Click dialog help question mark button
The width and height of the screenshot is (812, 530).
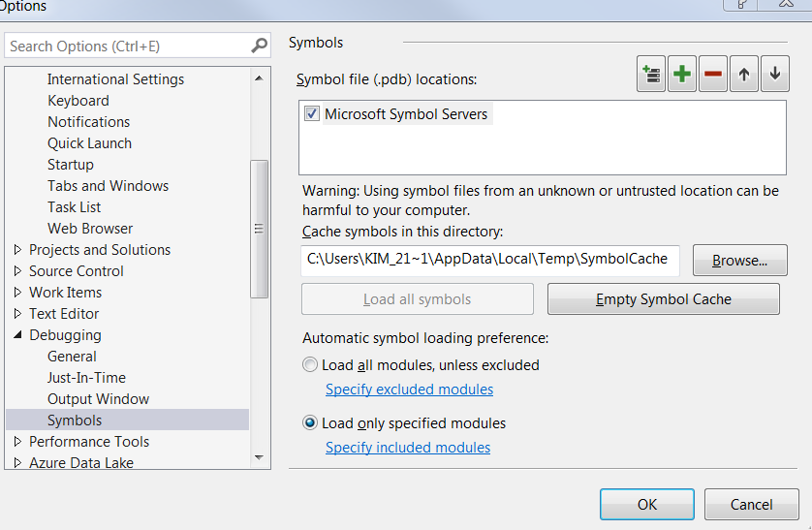[741, 4]
